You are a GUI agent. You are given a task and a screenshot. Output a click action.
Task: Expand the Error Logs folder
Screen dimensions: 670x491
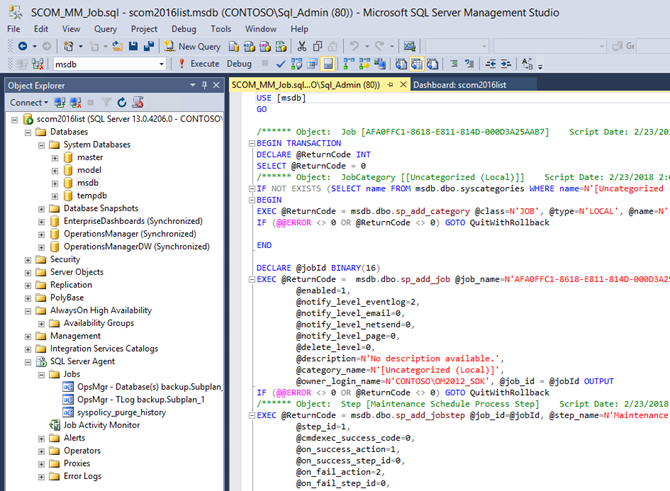pyautogui.click(x=41, y=476)
